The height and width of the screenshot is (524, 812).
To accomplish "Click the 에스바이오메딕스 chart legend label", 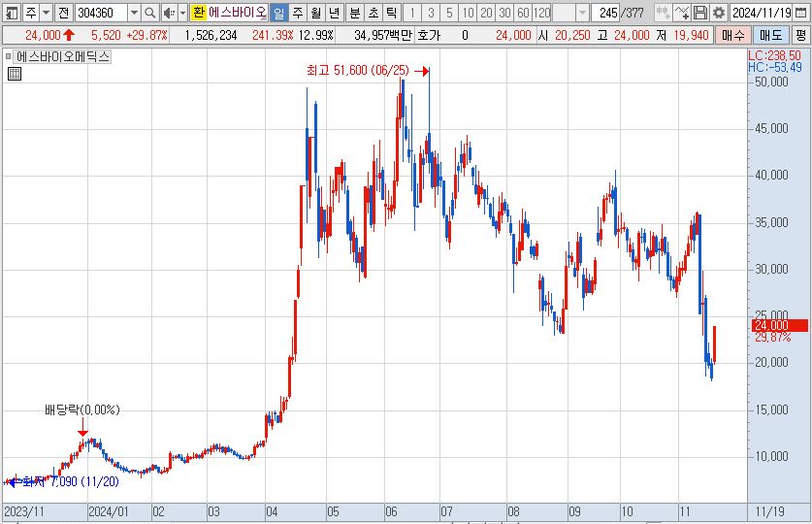I will click(x=63, y=56).
